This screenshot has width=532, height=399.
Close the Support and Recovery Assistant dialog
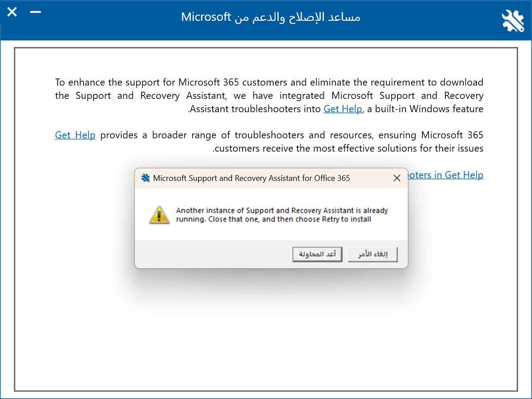[397, 178]
